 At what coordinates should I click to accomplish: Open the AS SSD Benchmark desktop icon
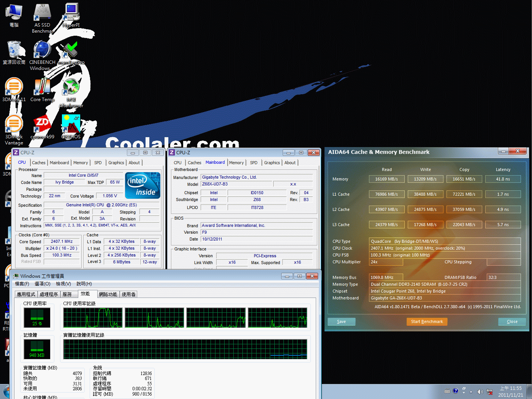pyautogui.click(x=43, y=14)
